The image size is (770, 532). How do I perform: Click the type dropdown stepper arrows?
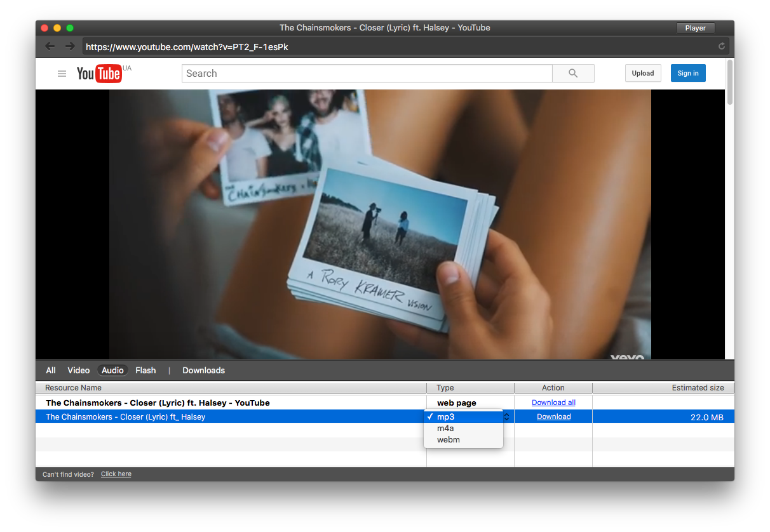pyautogui.click(x=506, y=417)
